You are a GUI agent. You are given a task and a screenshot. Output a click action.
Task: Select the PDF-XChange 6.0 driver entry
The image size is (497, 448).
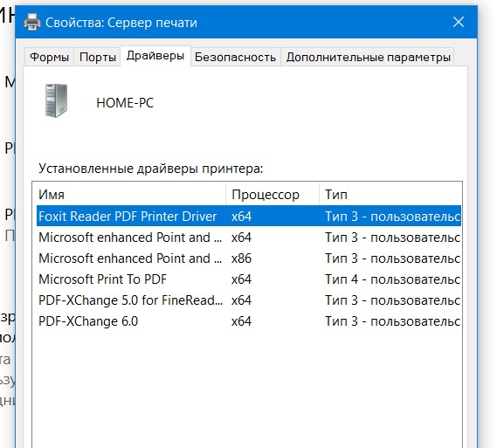pyautogui.click(x=249, y=321)
